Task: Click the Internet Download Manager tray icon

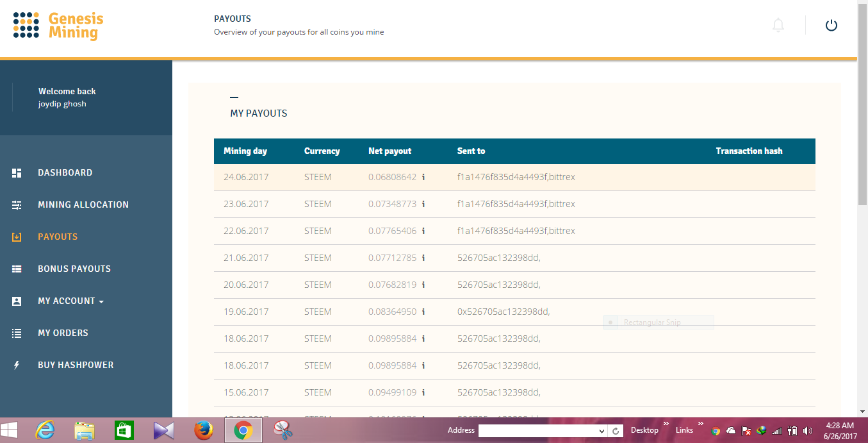Action: click(x=762, y=431)
